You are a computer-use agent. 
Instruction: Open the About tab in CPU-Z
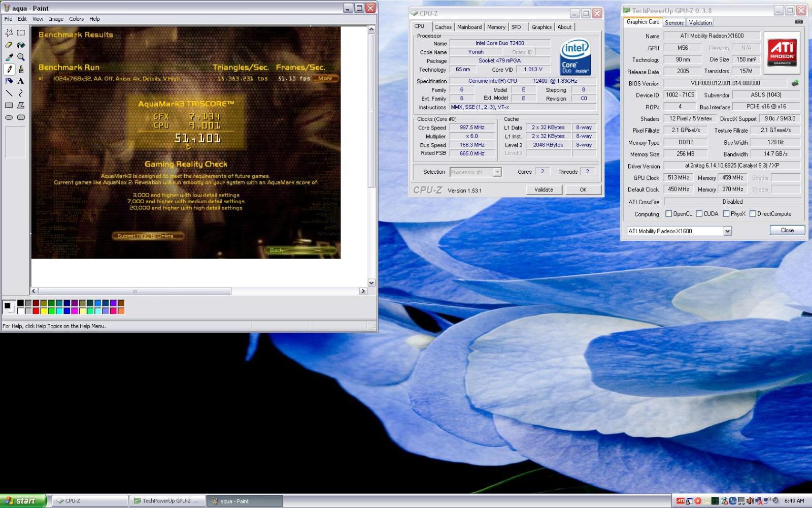564,27
